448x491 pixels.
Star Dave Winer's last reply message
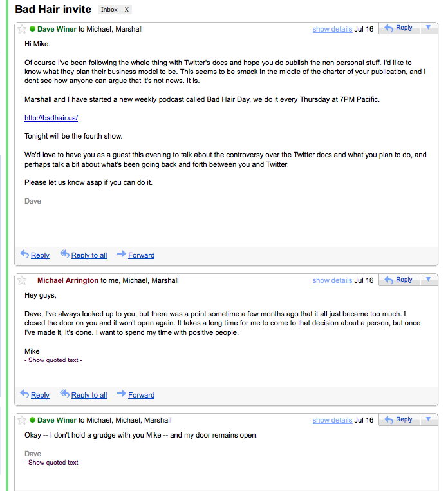coord(22,420)
